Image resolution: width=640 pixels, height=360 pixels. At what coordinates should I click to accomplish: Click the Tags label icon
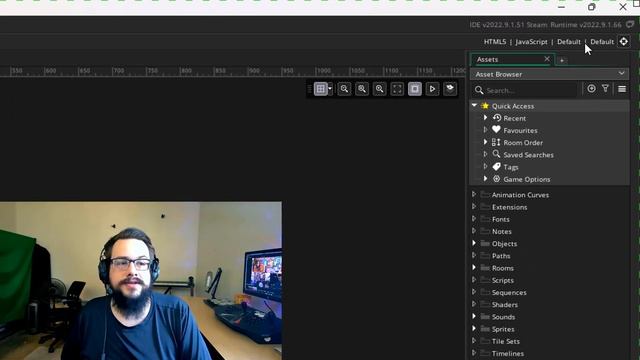(496, 167)
